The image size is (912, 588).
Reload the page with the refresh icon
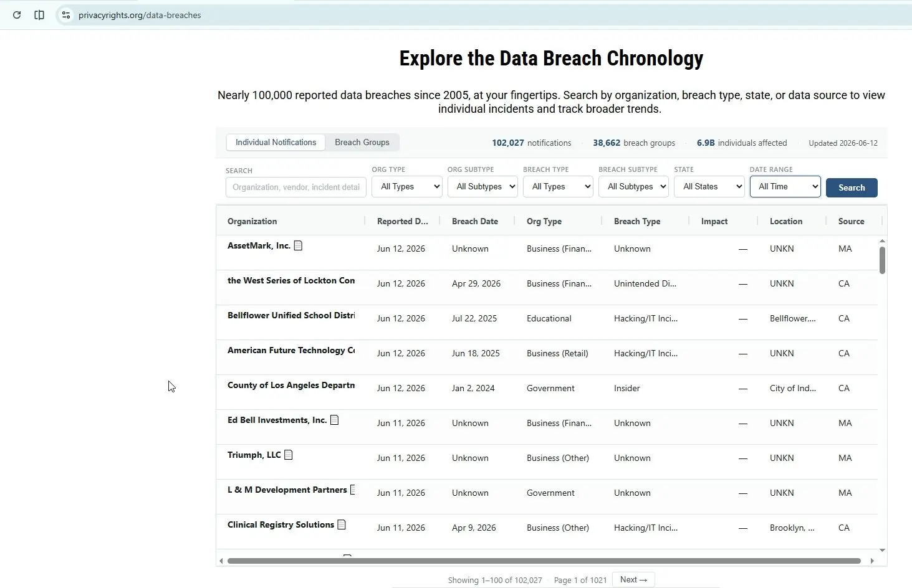coord(17,15)
